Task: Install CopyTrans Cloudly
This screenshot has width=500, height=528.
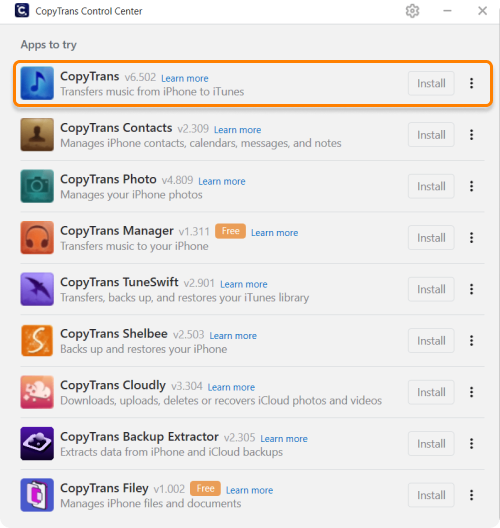Action: click(431, 392)
